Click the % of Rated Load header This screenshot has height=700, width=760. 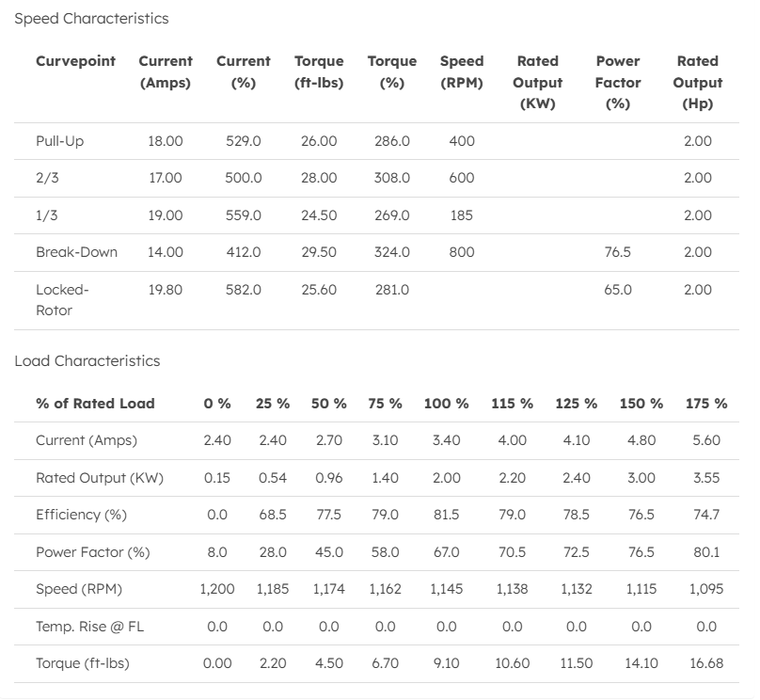[95, 404]
